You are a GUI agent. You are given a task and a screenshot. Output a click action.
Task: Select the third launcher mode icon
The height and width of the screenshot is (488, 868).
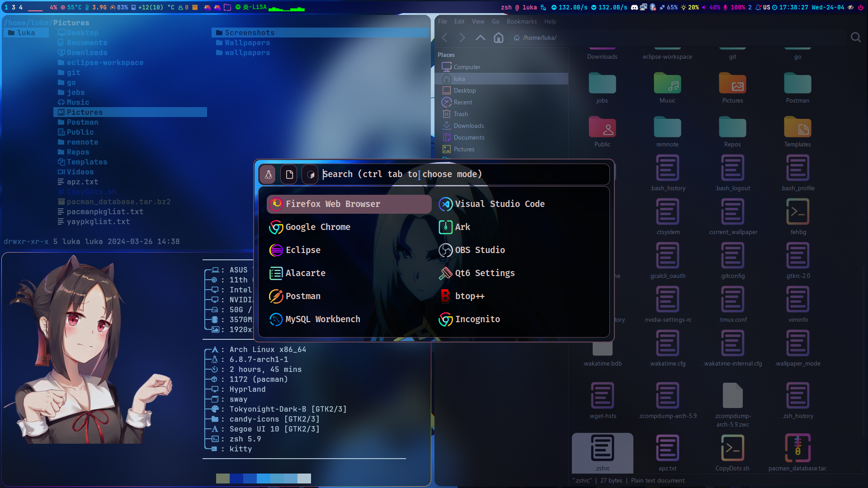click(x=310, y=174)
